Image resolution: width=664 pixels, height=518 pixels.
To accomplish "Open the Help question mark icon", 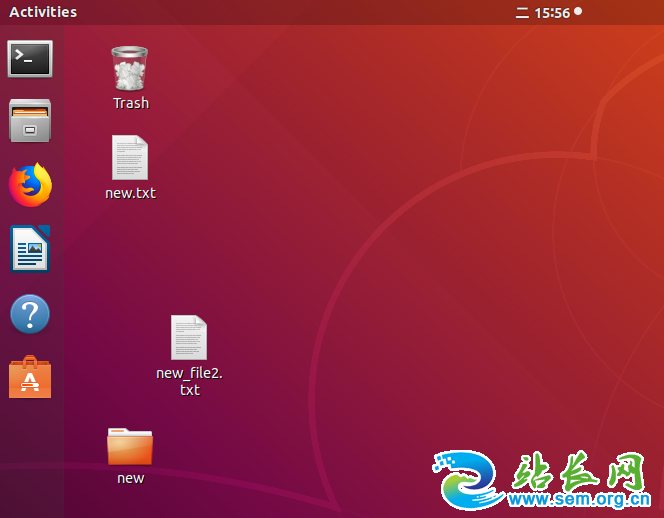I will (30, 314).
